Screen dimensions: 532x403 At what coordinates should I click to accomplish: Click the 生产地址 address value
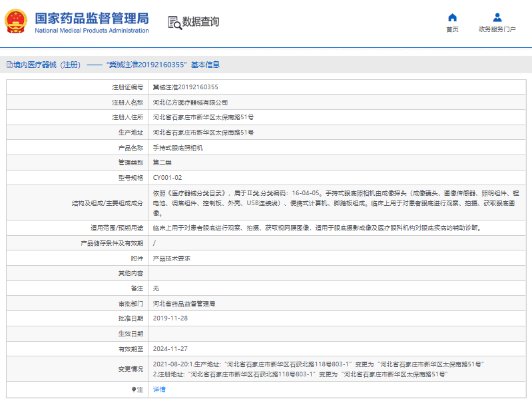(x=203, y=133)
